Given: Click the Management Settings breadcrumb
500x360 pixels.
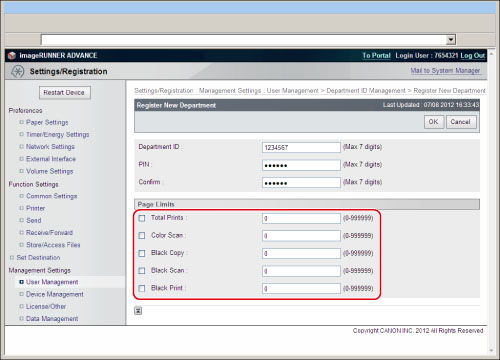Looking at the screenshot, I should 230,91.
